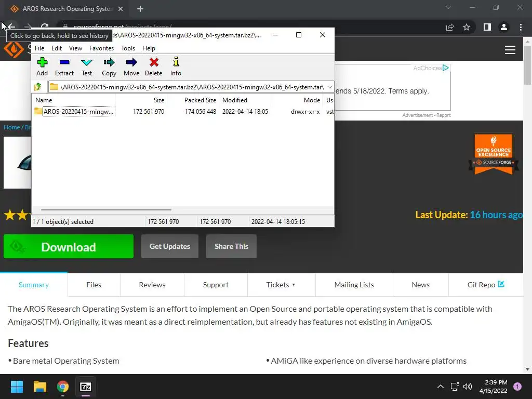This screenshot has width=532, height=399.
Task: Sort by Modified column header
Action: tap(245, 100)
